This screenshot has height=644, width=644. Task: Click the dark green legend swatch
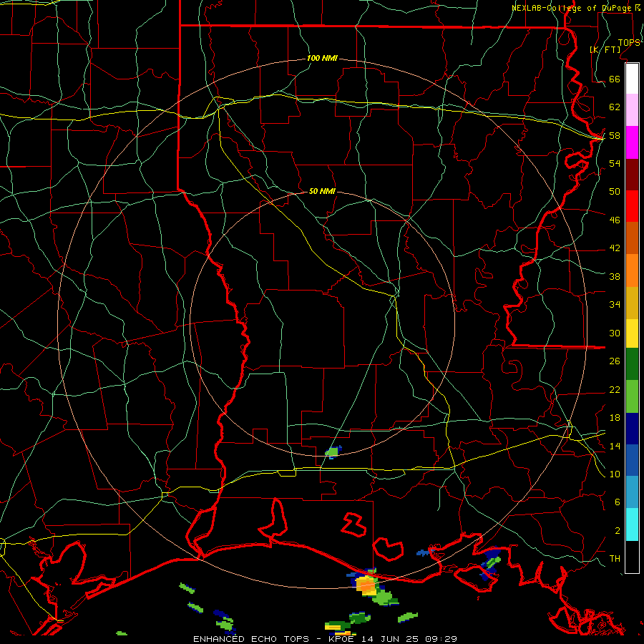632,364
